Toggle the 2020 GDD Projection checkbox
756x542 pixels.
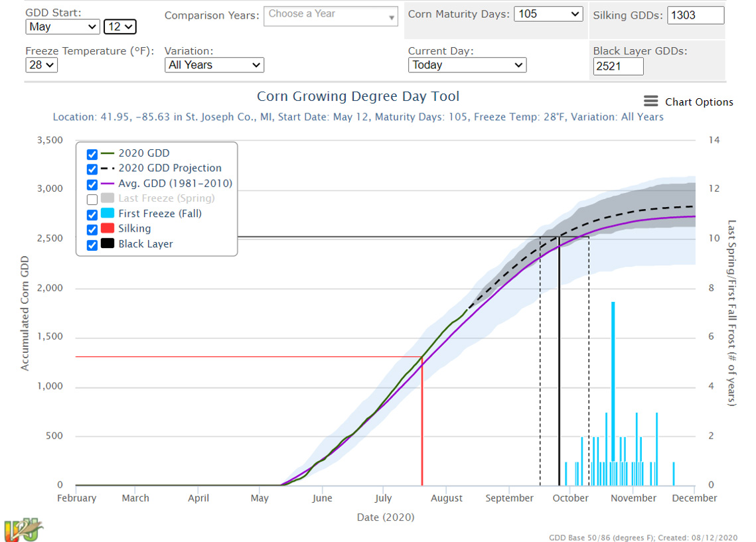tap(92, 169)
